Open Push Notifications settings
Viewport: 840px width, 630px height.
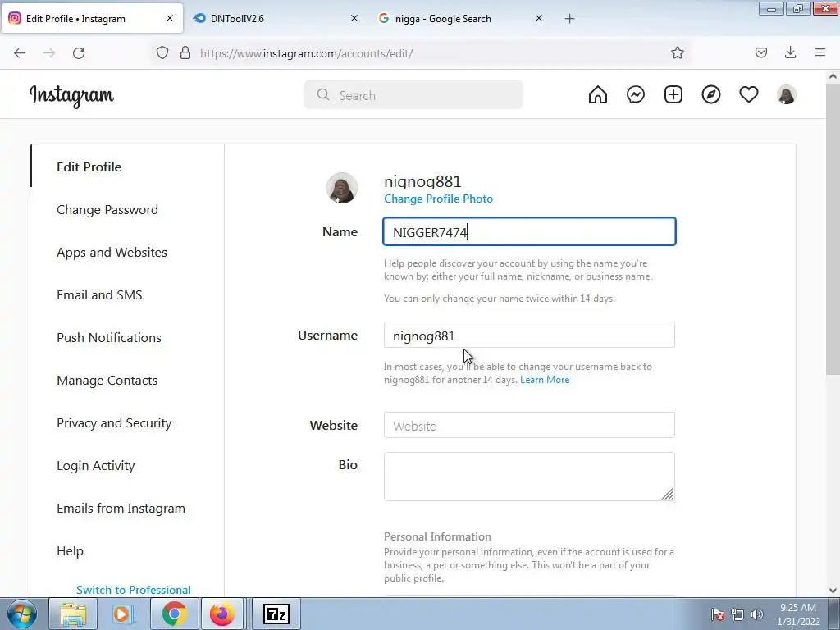point(109,337)
